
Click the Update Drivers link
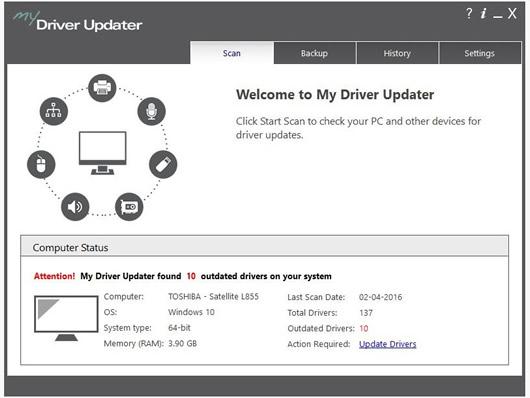(387, 344)
